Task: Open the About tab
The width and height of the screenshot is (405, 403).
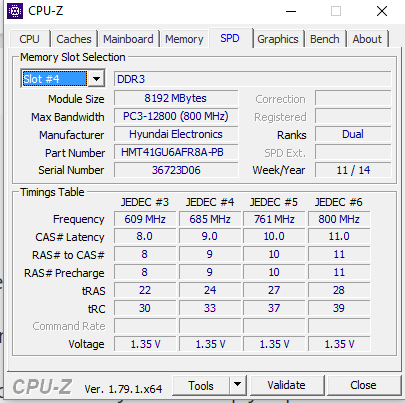Action: pyautogui.click(x=367, y=39)
